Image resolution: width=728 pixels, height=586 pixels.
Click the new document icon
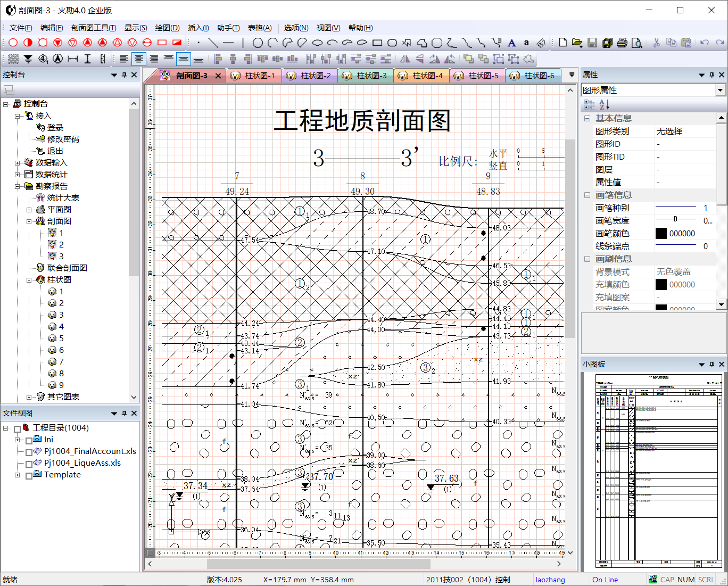click(562, 43)
